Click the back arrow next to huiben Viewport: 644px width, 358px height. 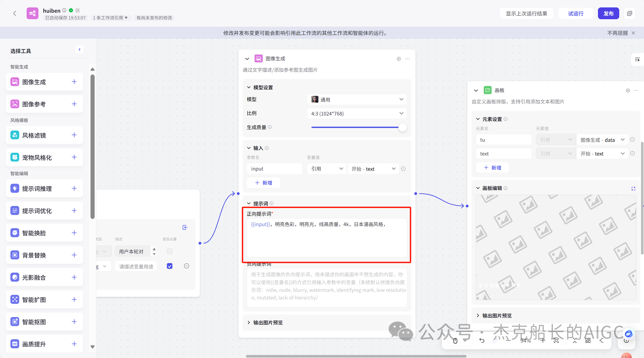click(15, 13)
